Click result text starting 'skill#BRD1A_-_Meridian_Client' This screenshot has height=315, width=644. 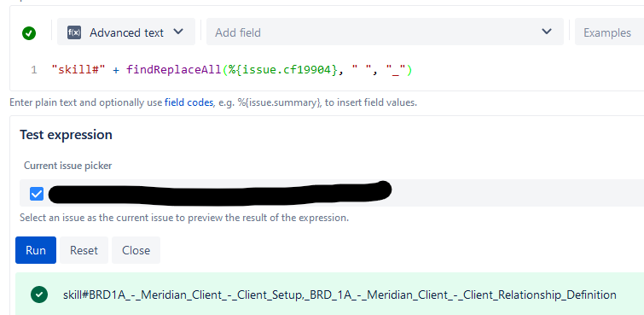coord(339,295)
